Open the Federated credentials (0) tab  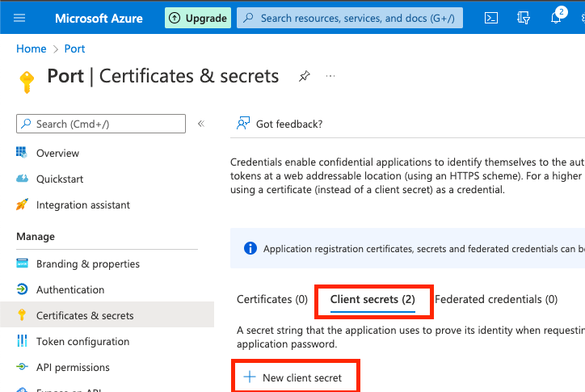tap(496, 299)
